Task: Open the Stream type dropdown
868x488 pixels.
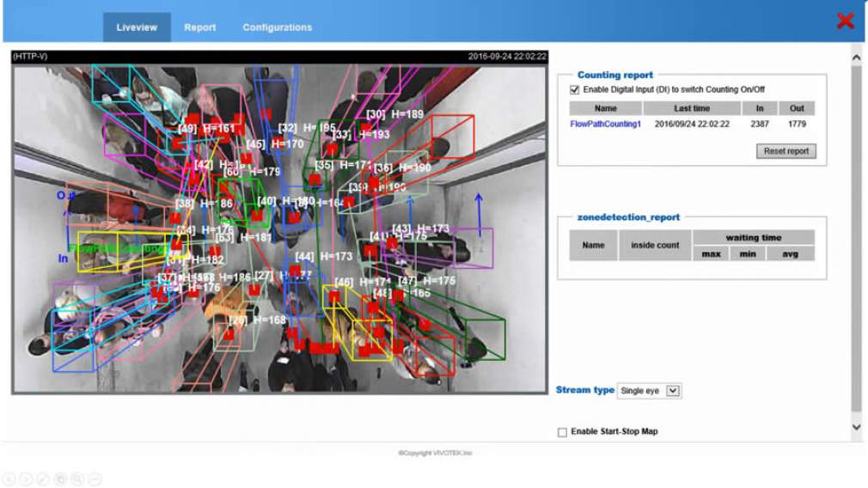Action: coord(649,391)
